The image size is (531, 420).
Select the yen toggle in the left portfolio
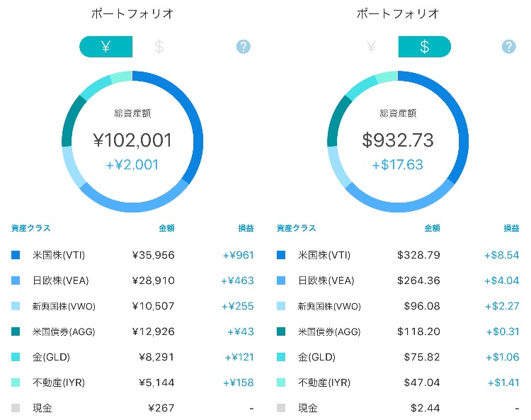[105, 47]
